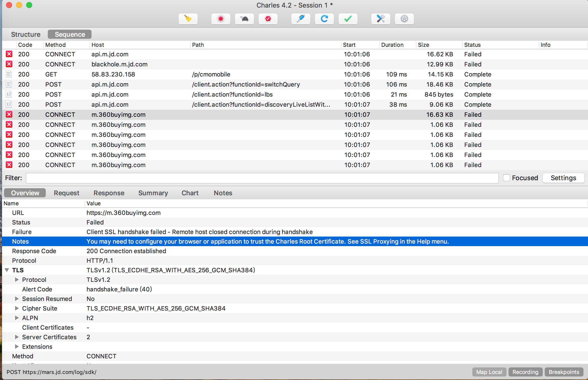Click the repeat/refresh circular arrow icon
This screenshot has width=588, height=380.
(x=324, y=18)
